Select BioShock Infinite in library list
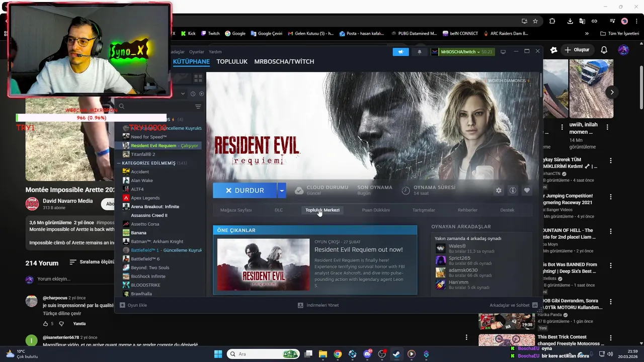The image size is (644, 362). 148,276
